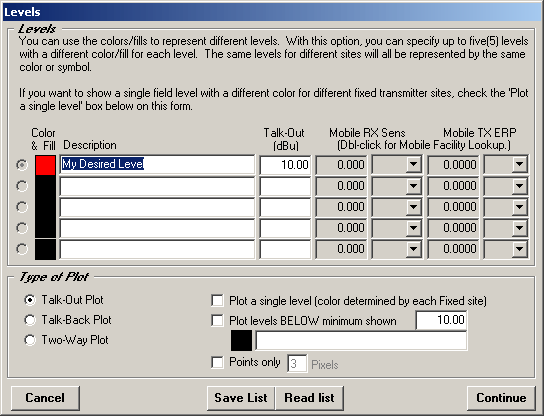Click the black swatch for below-minimum level

[x=241, y=340]
